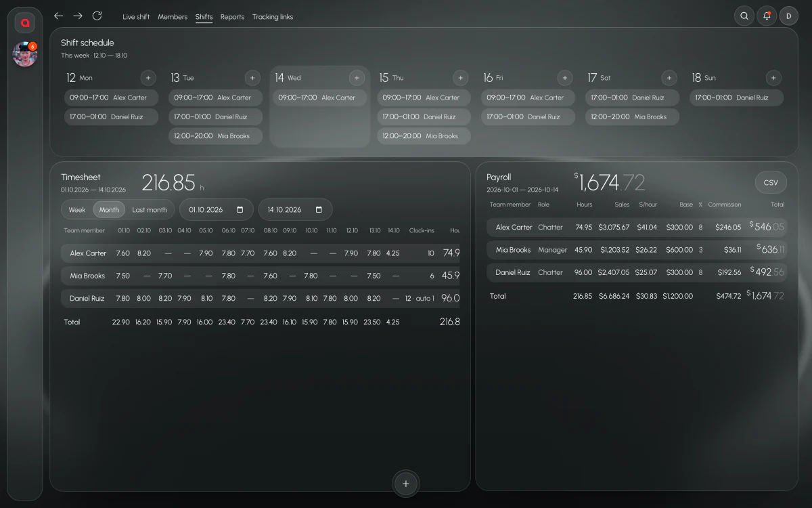This screenshot has height=508, width=812.
Task: Open the profile avatar with notification badge
Action: 25,54
